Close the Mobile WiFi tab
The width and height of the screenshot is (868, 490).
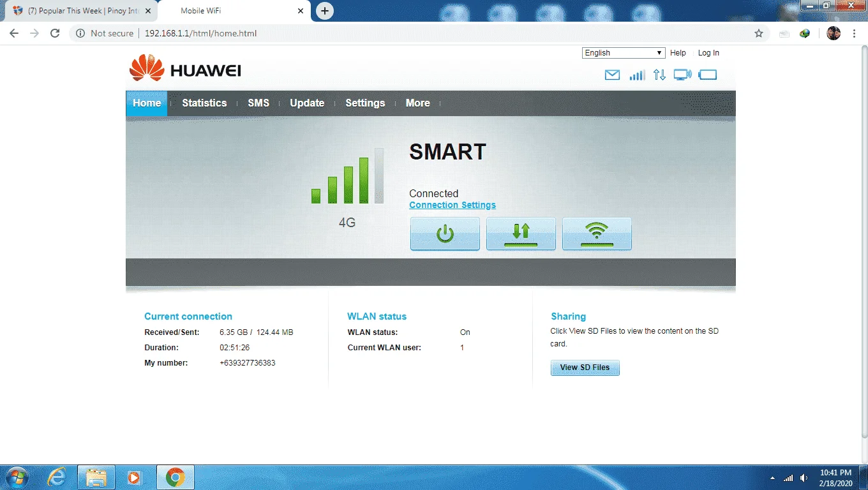pyautogui.click(x=300, y=11)
